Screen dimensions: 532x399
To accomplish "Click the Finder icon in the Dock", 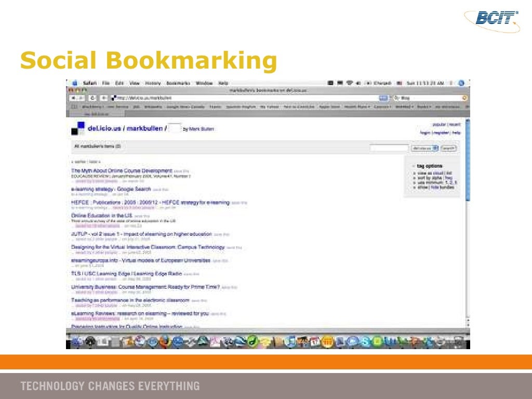I will coord(77,341).
